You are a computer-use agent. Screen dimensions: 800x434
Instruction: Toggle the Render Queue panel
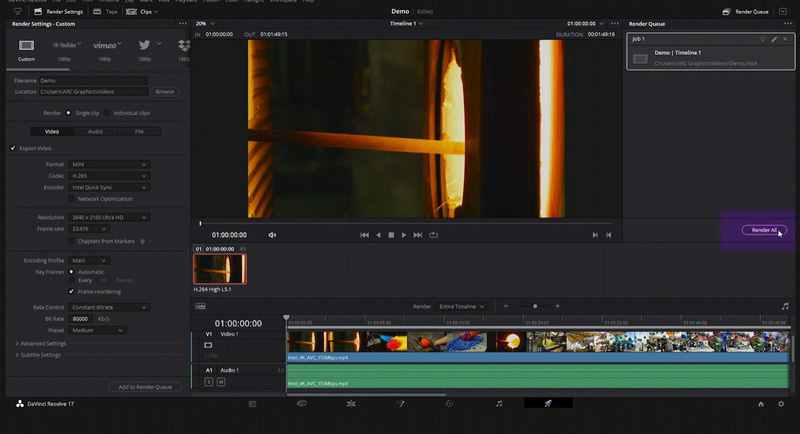(x=745, y=11)
